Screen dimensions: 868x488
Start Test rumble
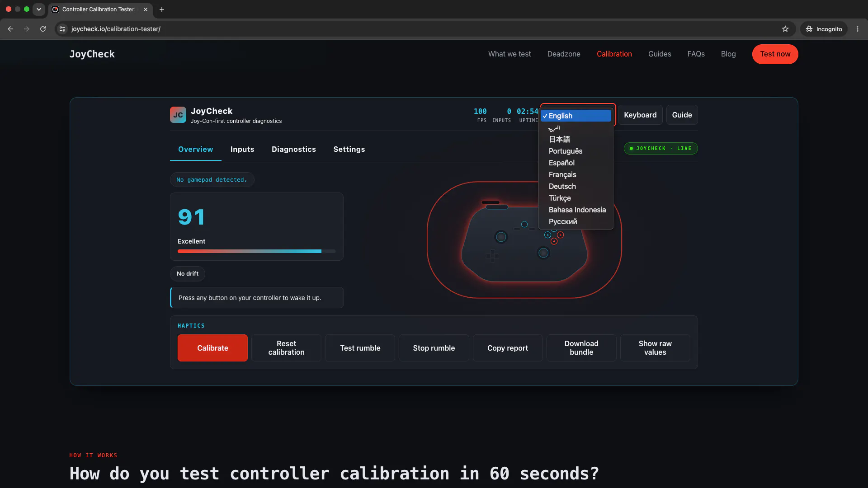point(360,348)
